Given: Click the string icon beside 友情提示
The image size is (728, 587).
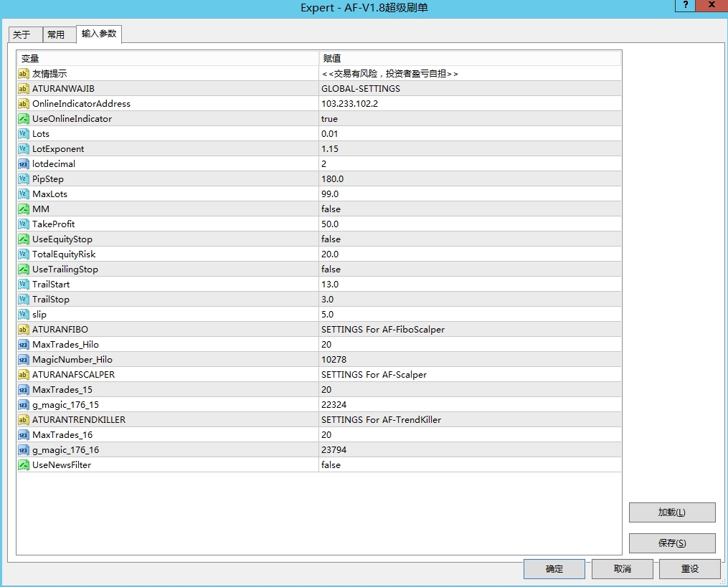Looking at the screenshot, I should click(x=23, y=74).
